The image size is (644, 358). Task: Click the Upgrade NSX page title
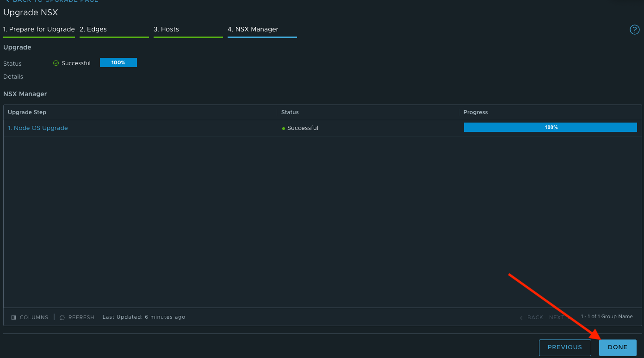click(x=31, y=12)
